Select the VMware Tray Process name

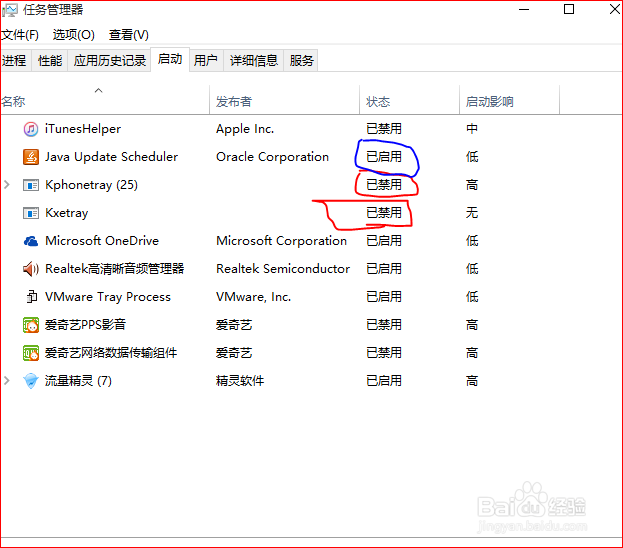coord(108,297)
